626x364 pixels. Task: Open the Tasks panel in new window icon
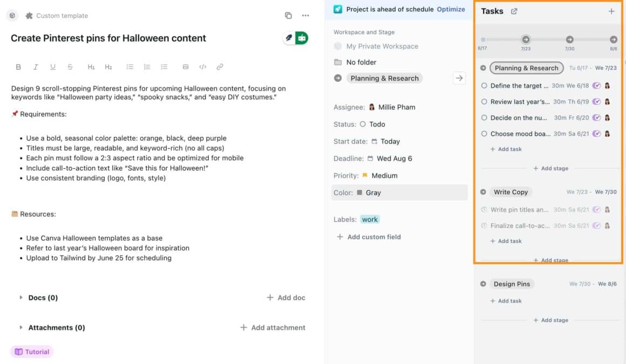click(x=514, y=11)
